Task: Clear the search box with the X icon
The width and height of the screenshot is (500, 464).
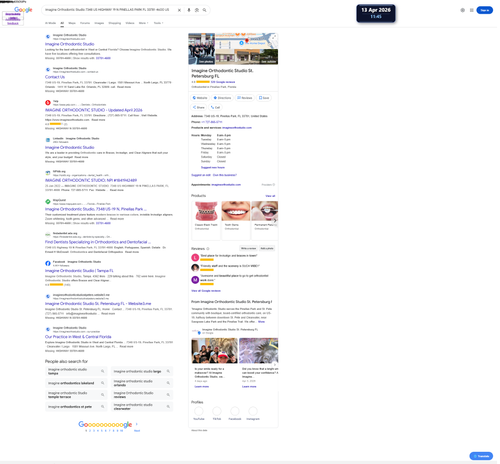Action: (179, 10)
